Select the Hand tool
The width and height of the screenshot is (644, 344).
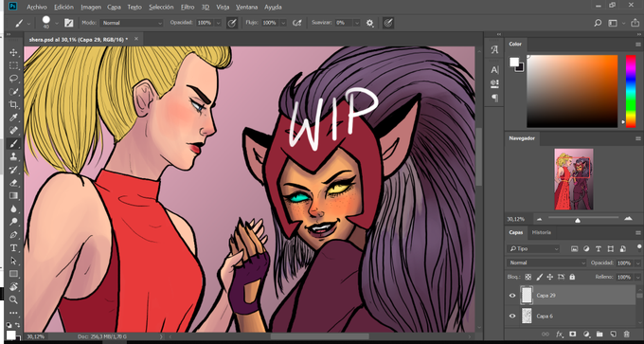(x=13, y=286)
